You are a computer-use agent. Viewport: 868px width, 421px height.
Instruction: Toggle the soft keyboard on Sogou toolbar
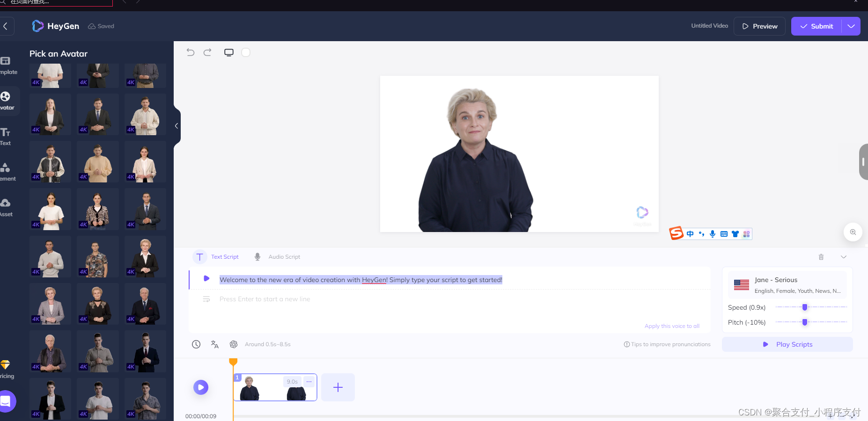pyautogui.click(x=724, y=233)
